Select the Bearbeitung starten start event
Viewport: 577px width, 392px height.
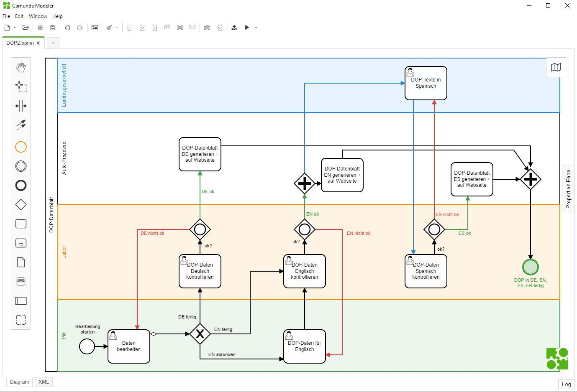click(x=87, y=346)
